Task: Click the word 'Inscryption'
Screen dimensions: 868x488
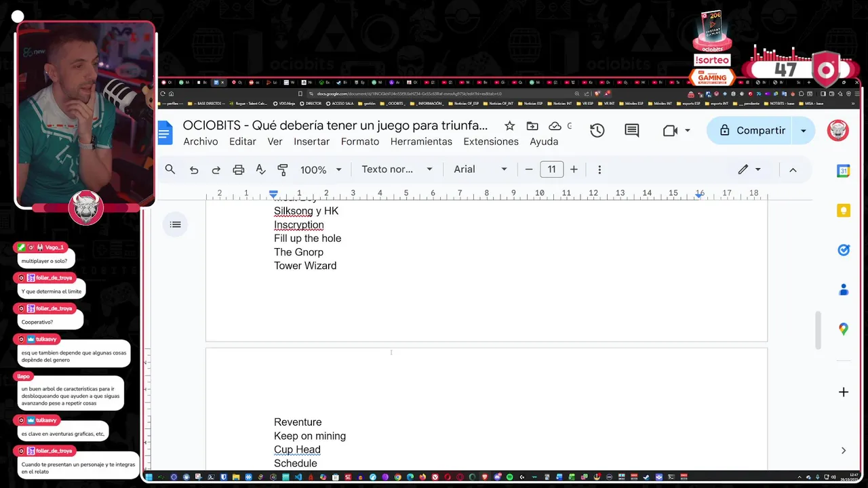Action: [x=299, y=225]
